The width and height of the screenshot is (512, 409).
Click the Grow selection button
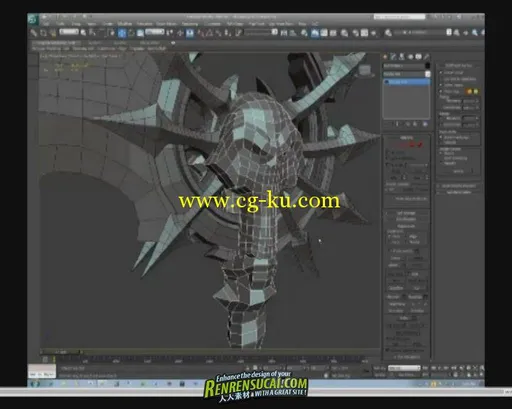[x=418, y=171]
